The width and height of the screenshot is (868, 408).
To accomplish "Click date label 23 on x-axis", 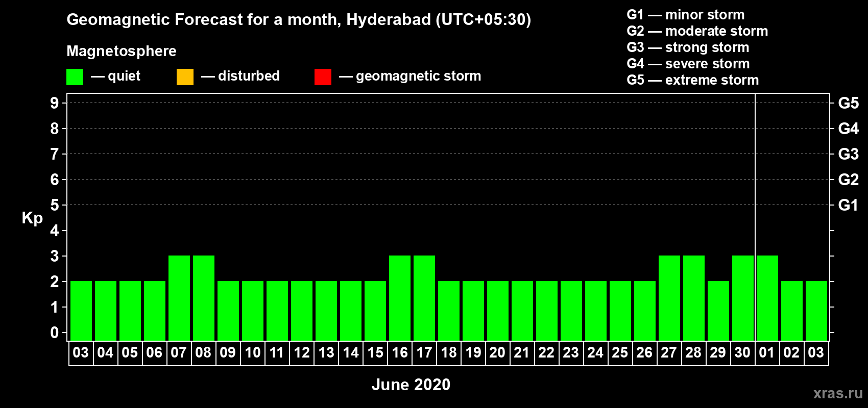I will coord(571,353).
